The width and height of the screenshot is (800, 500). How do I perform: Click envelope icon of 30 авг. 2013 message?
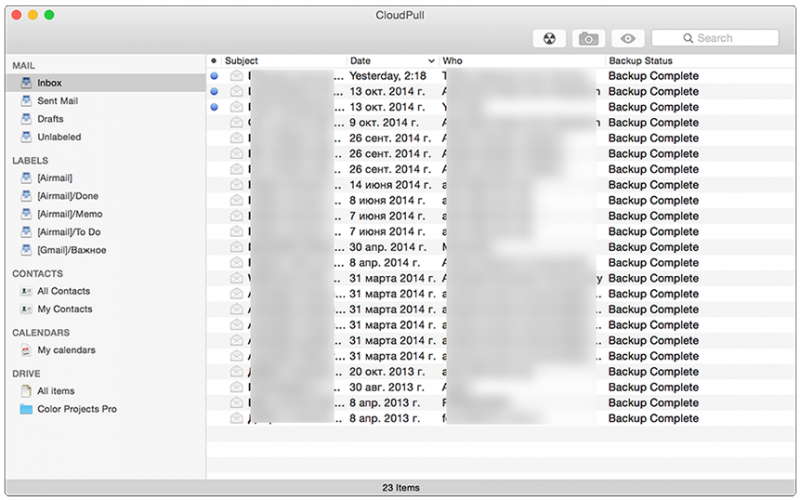pyautogui.click(x=236, y=387)
